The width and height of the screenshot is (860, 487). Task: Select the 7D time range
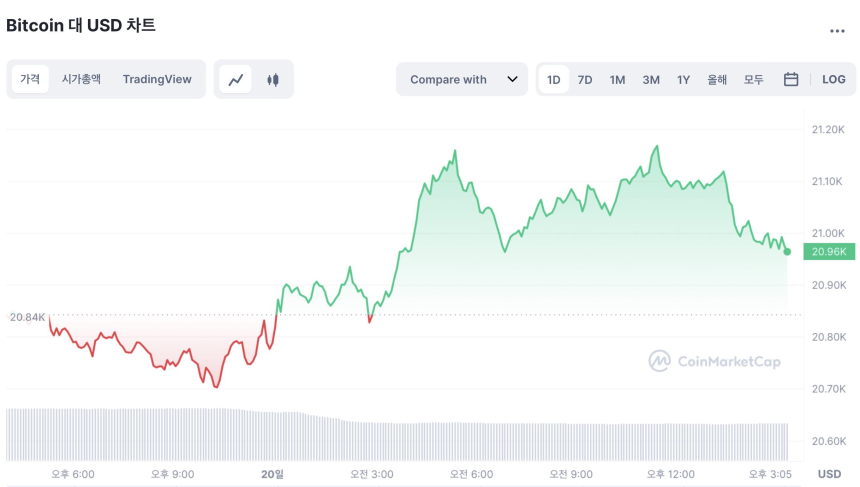(585, 79)
